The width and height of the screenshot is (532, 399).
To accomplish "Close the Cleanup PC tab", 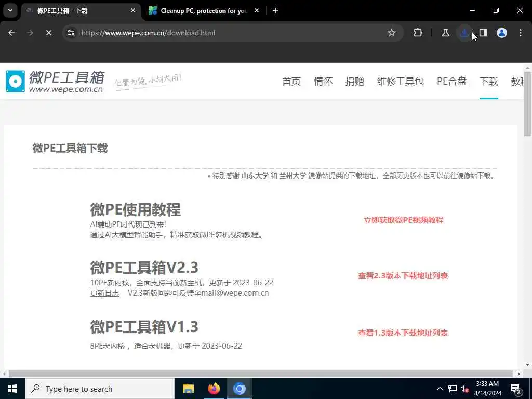I will pos(257,10).
